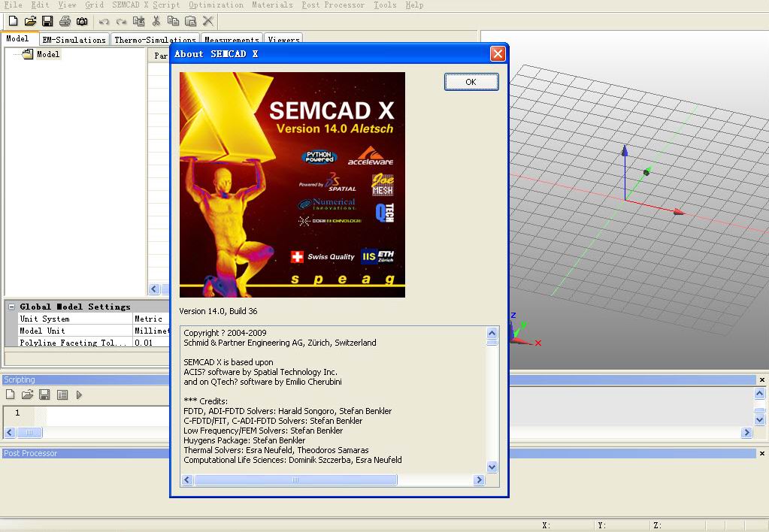769x532 pixels.
Task: Click the credits scroll up arrow
Action: (x=492, y=334)
